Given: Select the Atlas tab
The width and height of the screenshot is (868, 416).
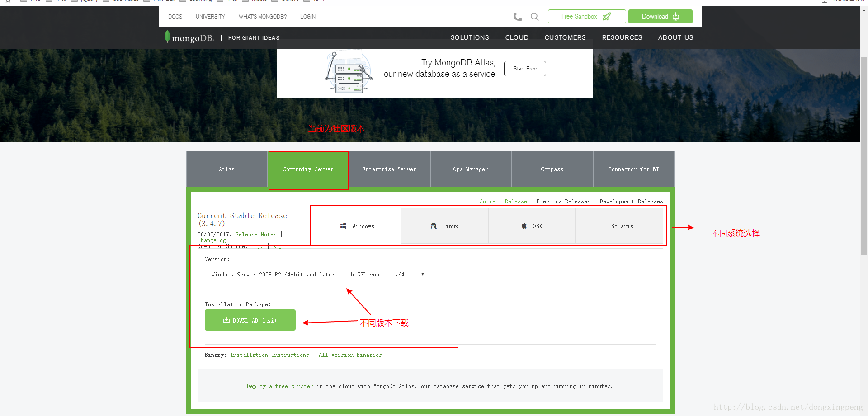Looking at the screenshot, I should pos(226,169).
